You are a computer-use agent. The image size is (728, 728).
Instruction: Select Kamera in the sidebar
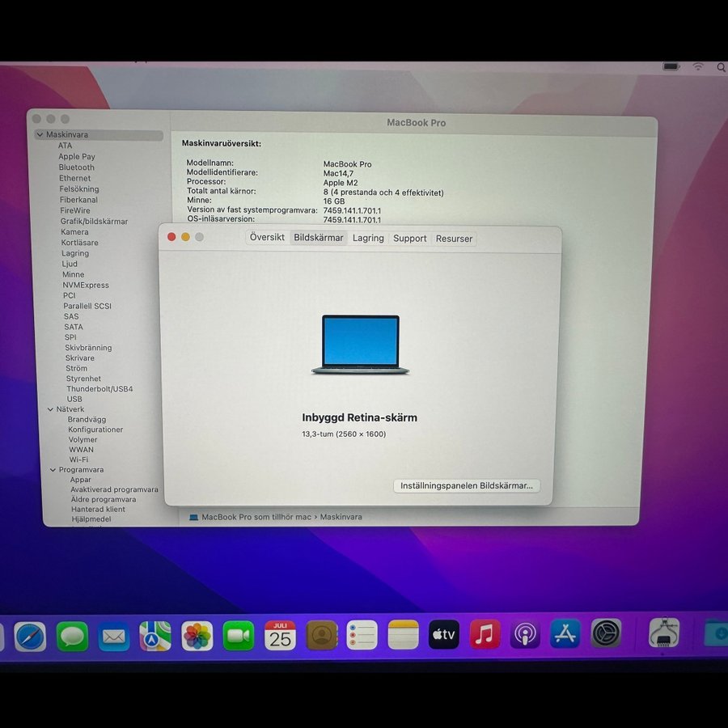pyautogui.click(x=74, y=231)
